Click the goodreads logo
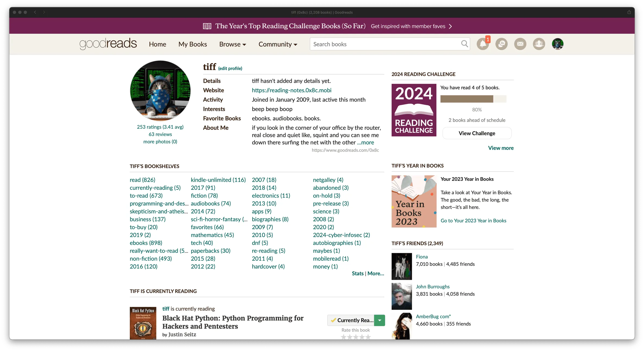 click(x=108, y=44)
